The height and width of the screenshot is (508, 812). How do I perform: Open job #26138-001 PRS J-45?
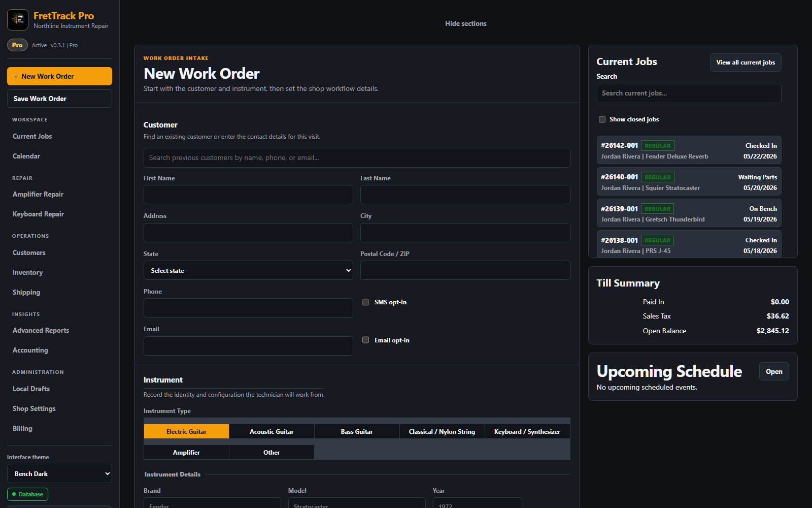coord(689,244)
